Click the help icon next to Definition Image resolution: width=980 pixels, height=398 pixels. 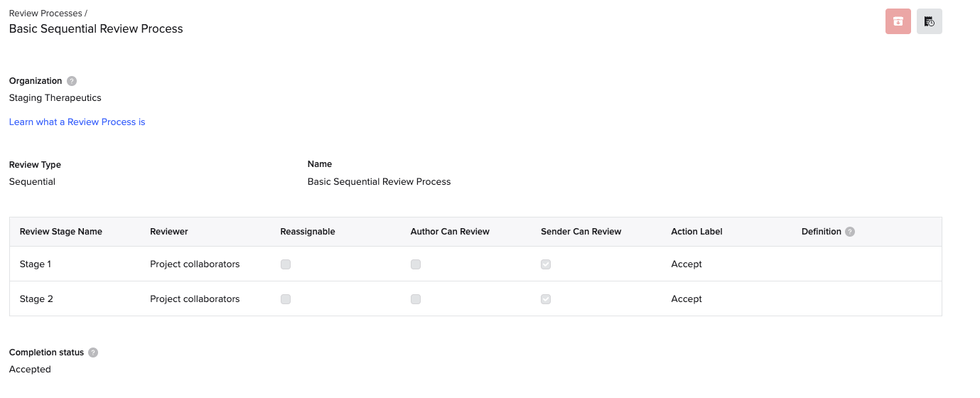pyautogui.click(x=850, y=232)
